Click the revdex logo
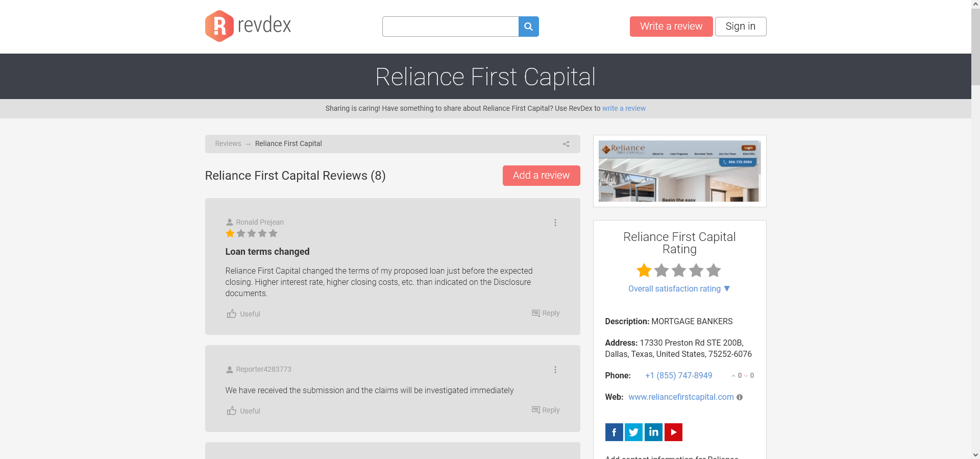This screenshot has height=459, width=980. [248, 26]
